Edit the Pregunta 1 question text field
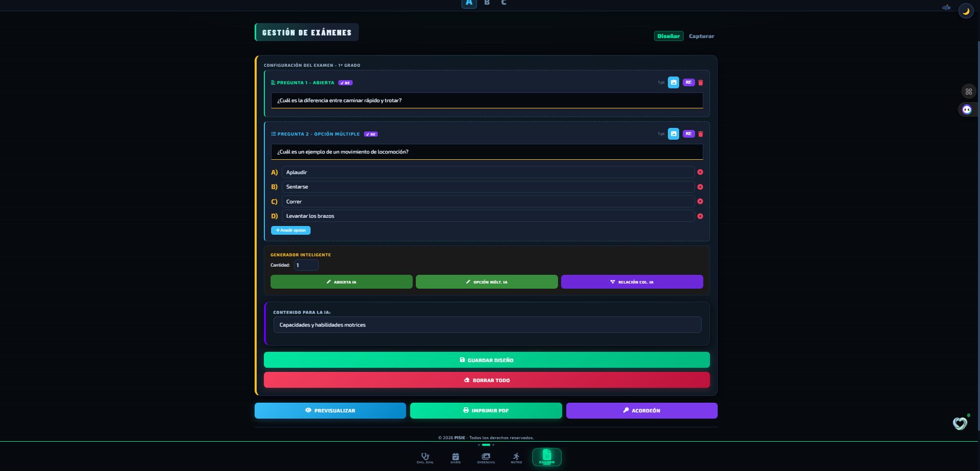The height and width of the screenshot is (471, 980). [487, 101]
